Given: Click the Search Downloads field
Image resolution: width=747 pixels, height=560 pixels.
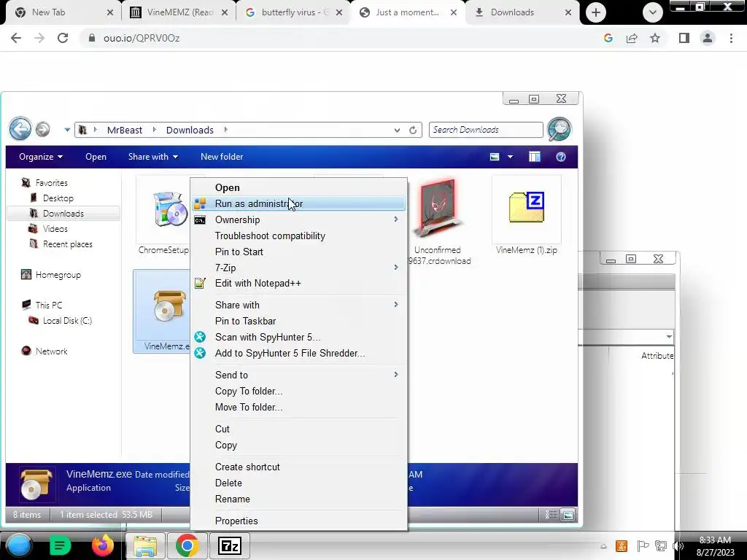Looking at the screenshot, I should pos(485,130).
